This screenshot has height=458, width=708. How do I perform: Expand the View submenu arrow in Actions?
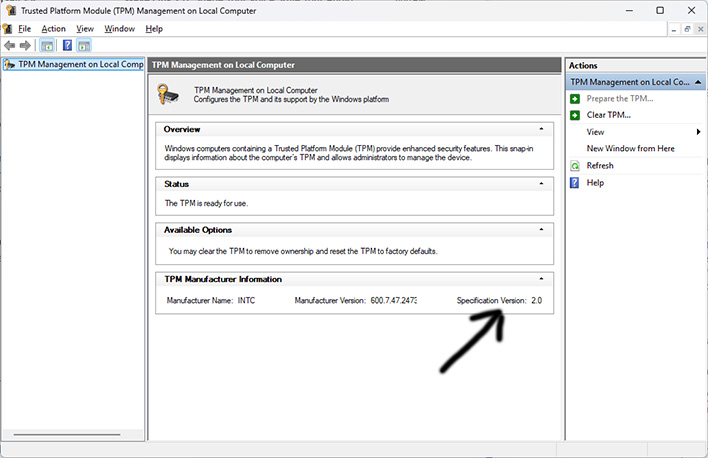click(x=699, y=132)
